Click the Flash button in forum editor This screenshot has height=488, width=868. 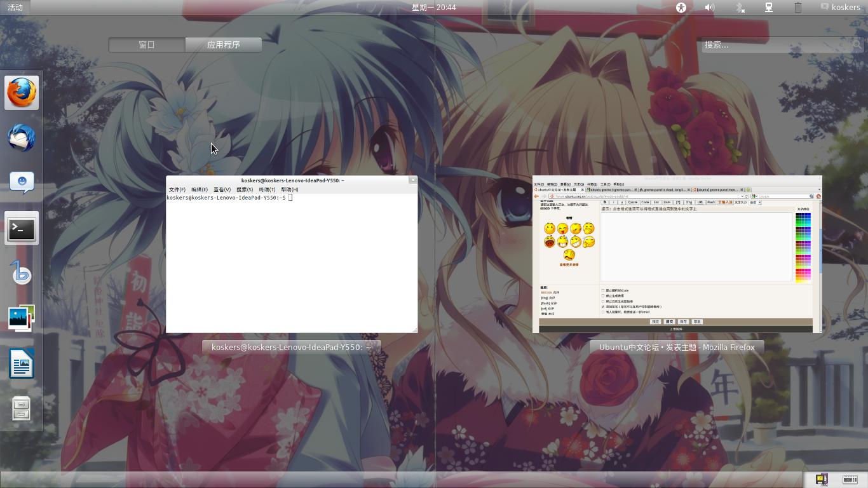(711, 203)
